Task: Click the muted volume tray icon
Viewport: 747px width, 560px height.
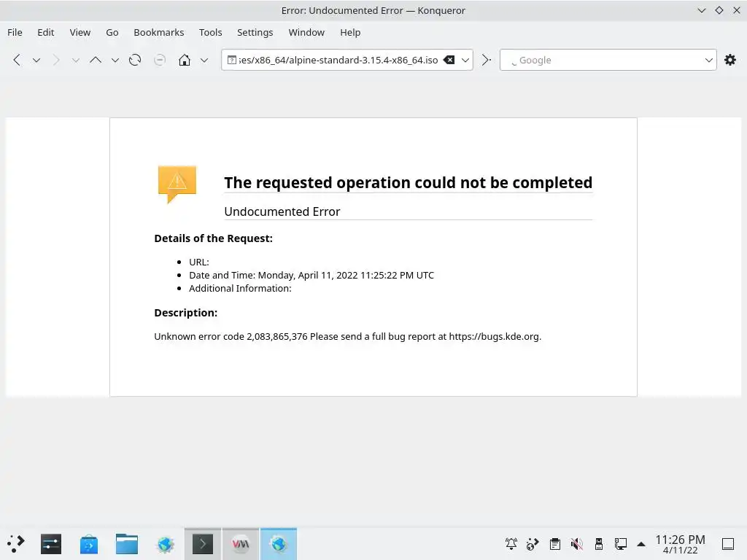Action: [576, 543]
